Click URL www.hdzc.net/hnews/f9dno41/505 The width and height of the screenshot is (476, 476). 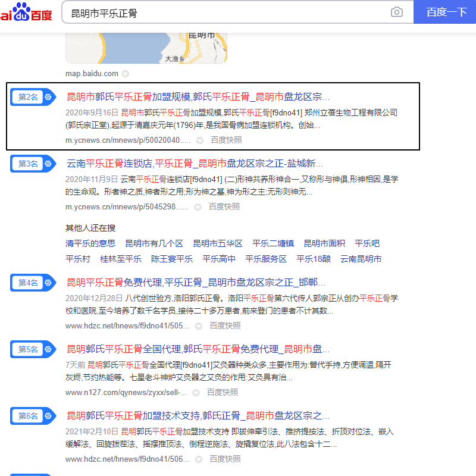127,325
